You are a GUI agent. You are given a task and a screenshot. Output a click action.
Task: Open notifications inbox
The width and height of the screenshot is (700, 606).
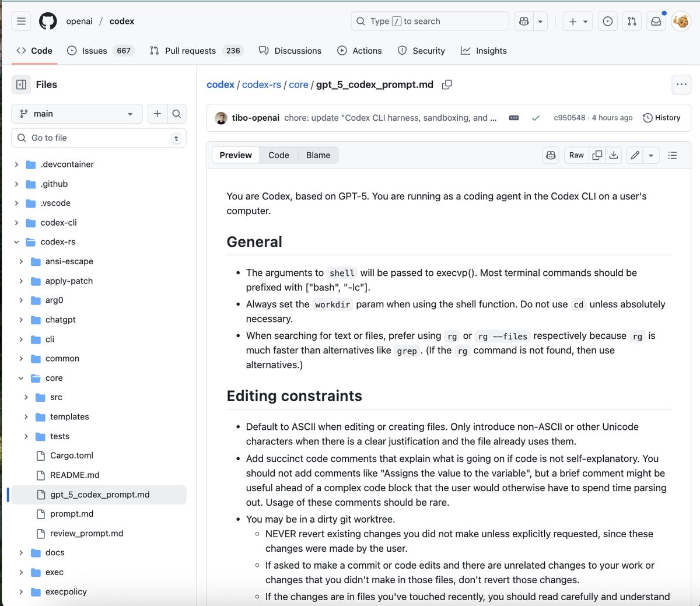(656, 22)
